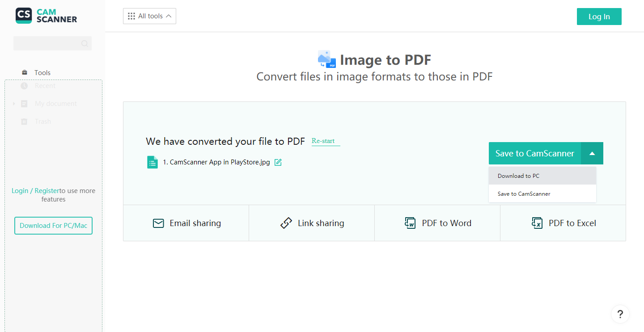Collapse the save options arrow button
This screenshot has width=644, height=332.
coord(592,153)
